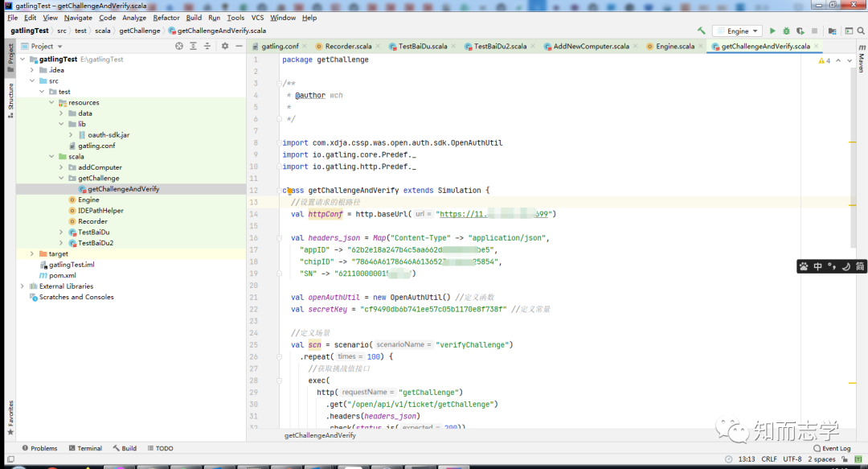Image resolution: width=868 pixels, height=469 pixels.
Task: Expand the .idea folder
Action: click(31, 70)
